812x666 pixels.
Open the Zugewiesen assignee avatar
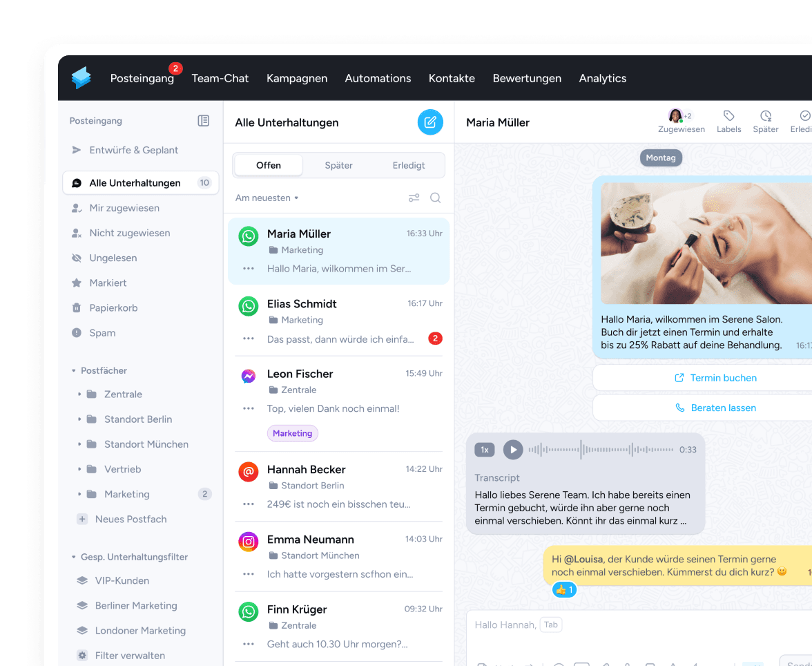click(675, 116)
